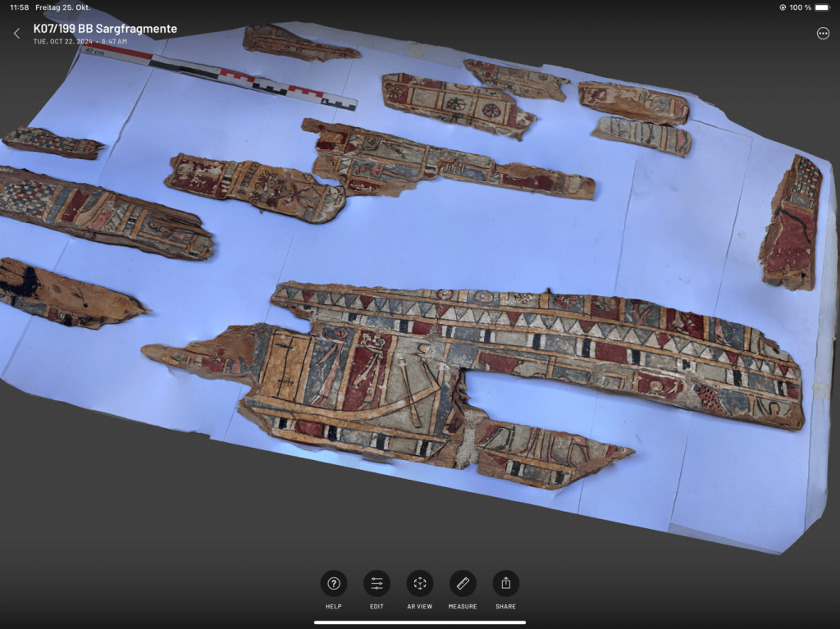Screen dimensions: 840x629
Task: Open the more options ellipsis menu
Action: click(823, 34)
